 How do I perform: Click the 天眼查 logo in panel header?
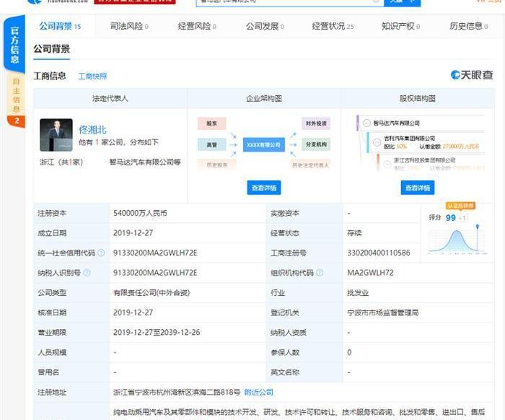[472, 75]
